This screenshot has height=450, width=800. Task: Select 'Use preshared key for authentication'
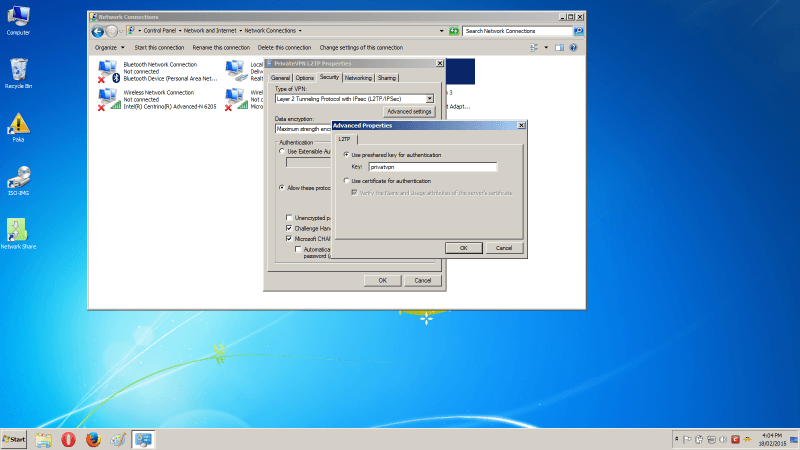pos(346,155)
